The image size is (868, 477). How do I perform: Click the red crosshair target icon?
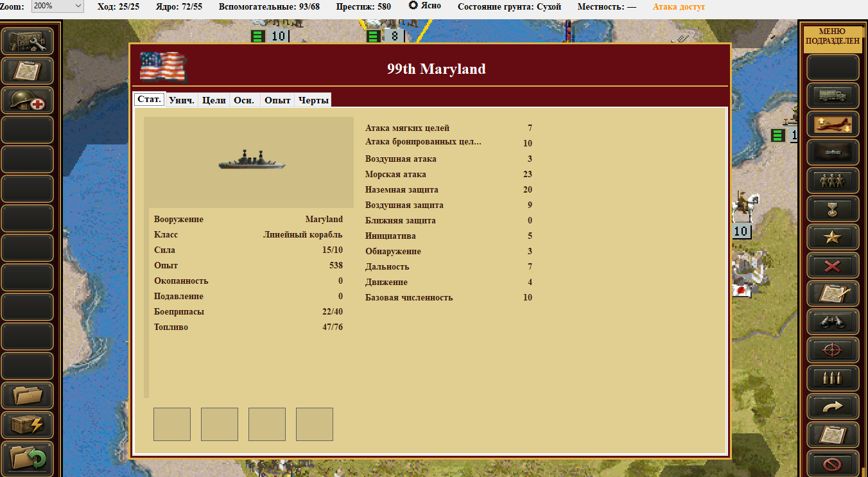click(833, 350)
